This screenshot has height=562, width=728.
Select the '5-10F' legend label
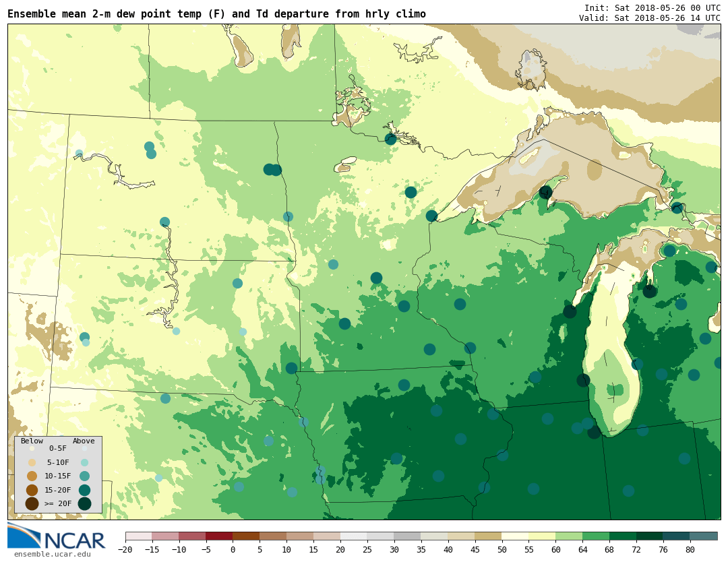pos(58,462)
